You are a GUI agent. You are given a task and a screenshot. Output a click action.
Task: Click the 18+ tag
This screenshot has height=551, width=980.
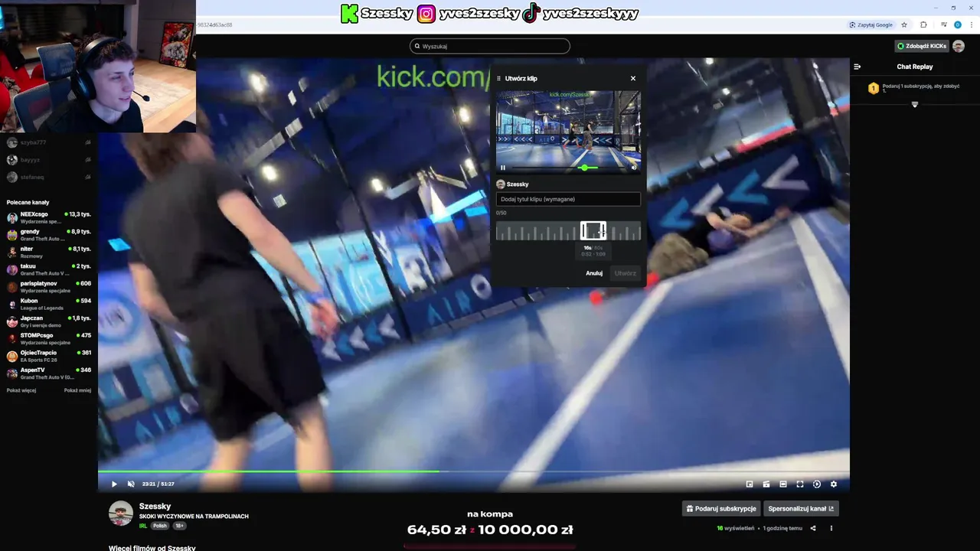(x=179, y=526)
